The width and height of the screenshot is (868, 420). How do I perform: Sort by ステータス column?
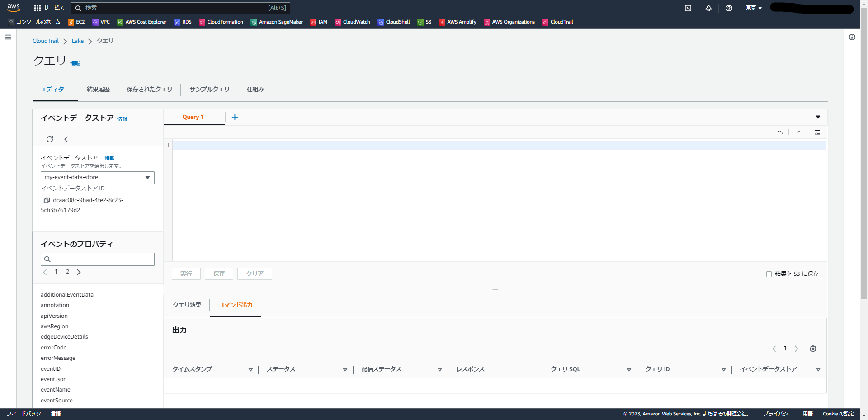pyautogui.click(x=345, y=370)
